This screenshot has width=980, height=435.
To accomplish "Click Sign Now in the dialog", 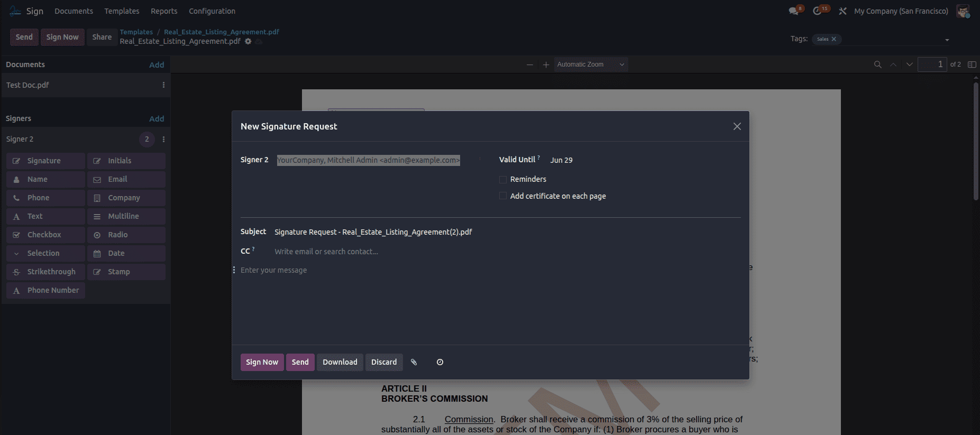I will tap(262, 362).
